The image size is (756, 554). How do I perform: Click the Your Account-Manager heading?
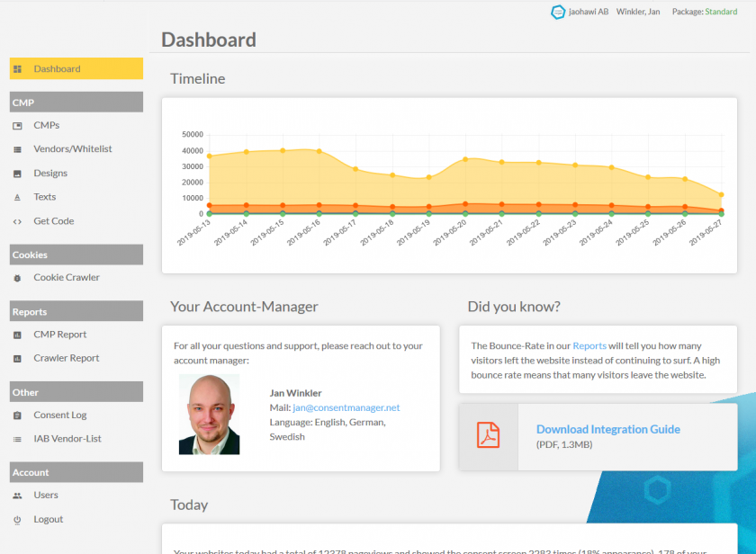pyautogui.click(x=244, y=307)
